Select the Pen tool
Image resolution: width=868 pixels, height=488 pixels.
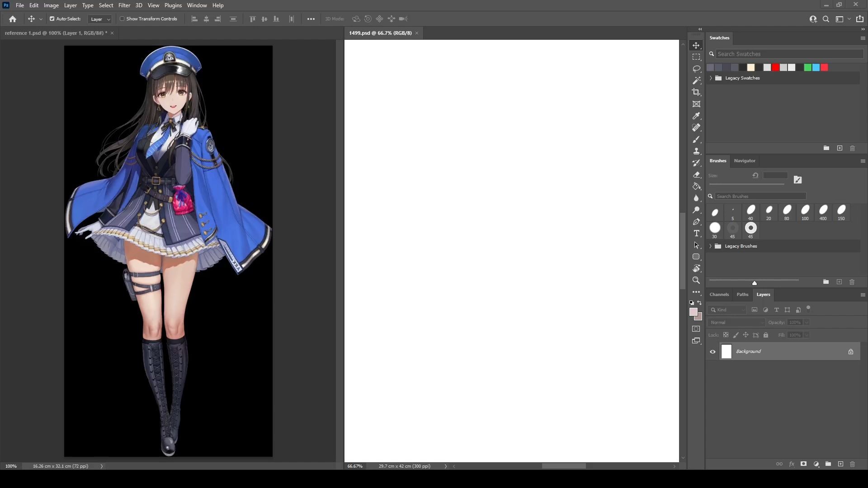pyautogui.click(x=696, y=221)
